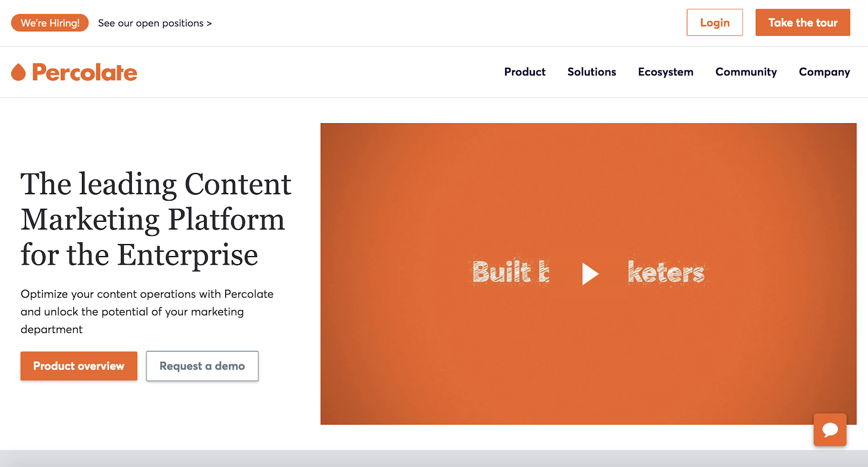Viewport: 868px width, 467px height.
Task: Click the orange droplet next to Percolate
Action: [19, 72]
